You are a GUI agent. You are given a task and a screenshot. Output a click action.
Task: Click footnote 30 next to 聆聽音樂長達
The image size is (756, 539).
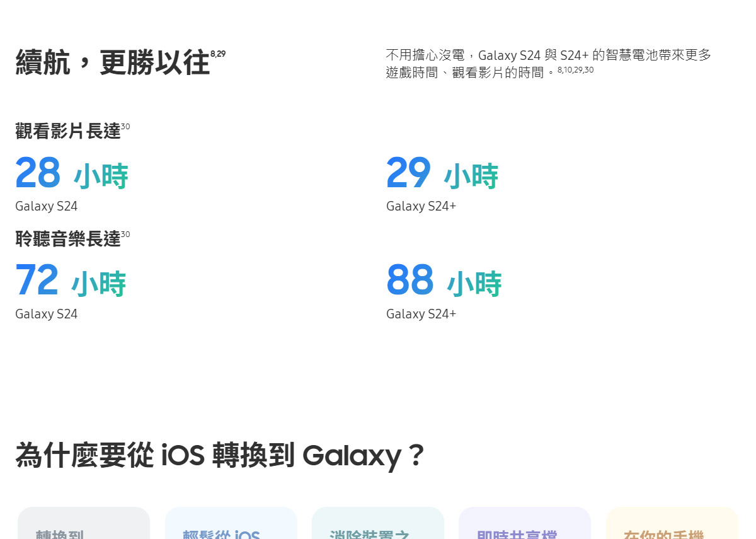coord(125,235)
